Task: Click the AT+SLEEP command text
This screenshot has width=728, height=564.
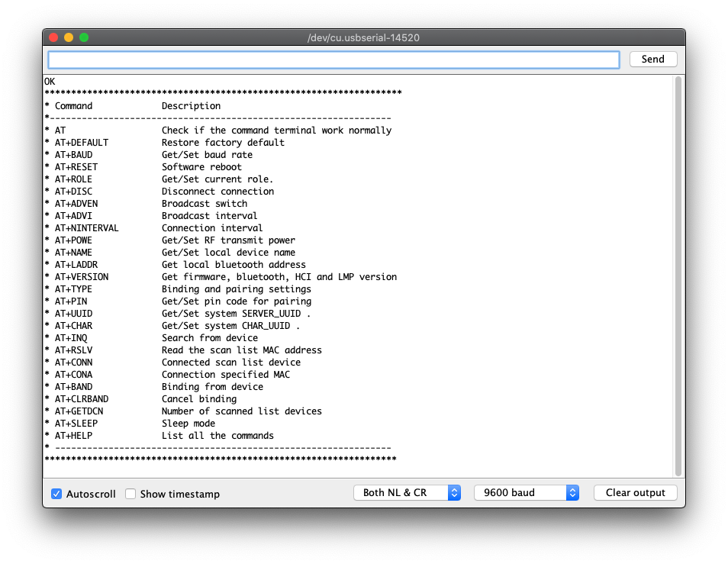Action: (76, 424)
